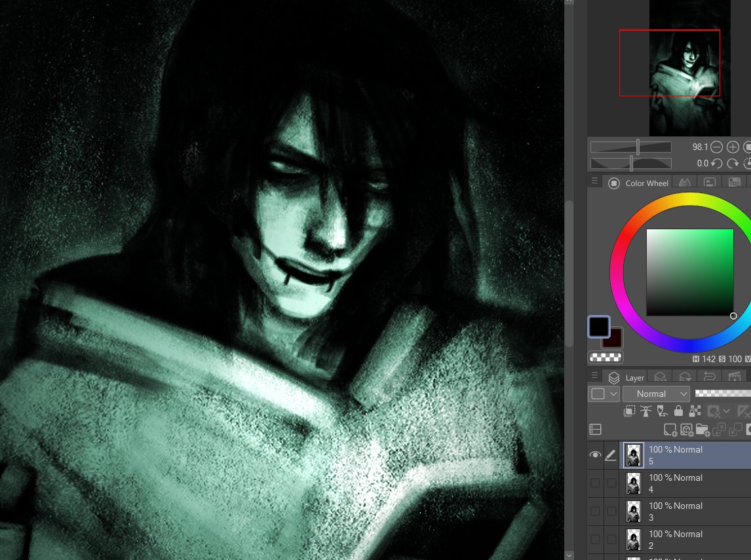
Task: Toggle Clip to Layer Below
Action: 630,411
